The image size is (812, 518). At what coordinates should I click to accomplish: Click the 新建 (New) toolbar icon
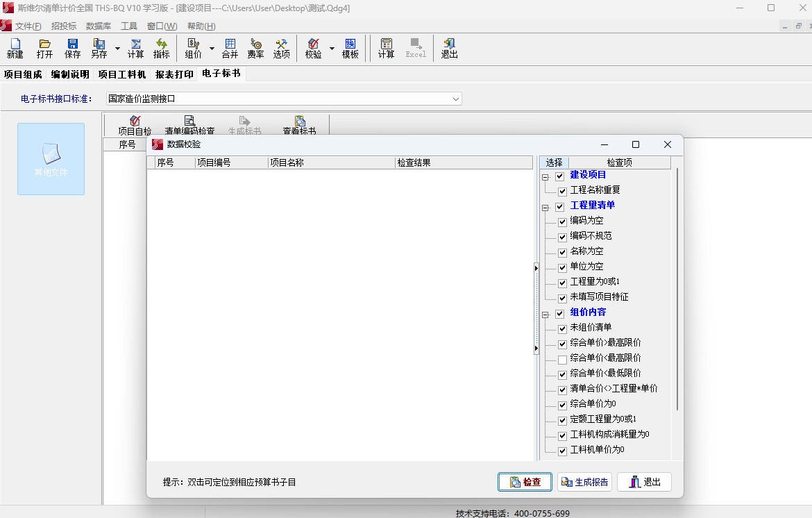click(x=15, y=48)
